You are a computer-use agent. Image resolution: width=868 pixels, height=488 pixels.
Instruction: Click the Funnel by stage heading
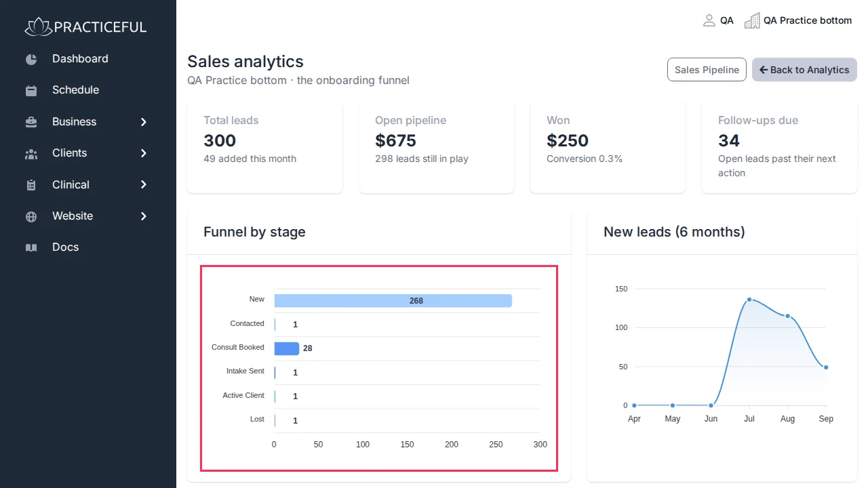[254, 232]
